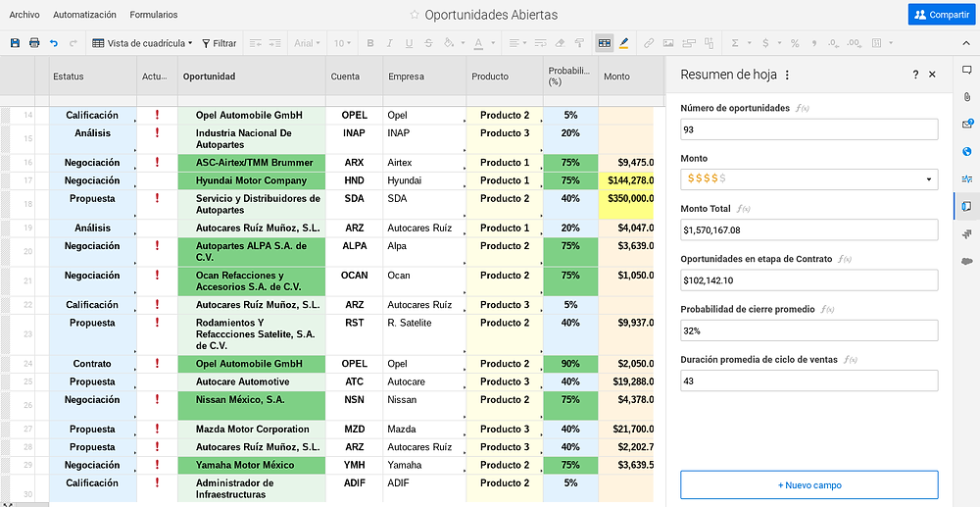Toggle the wrap text icon
Screen dimensions: 980x507
point(541,43)
